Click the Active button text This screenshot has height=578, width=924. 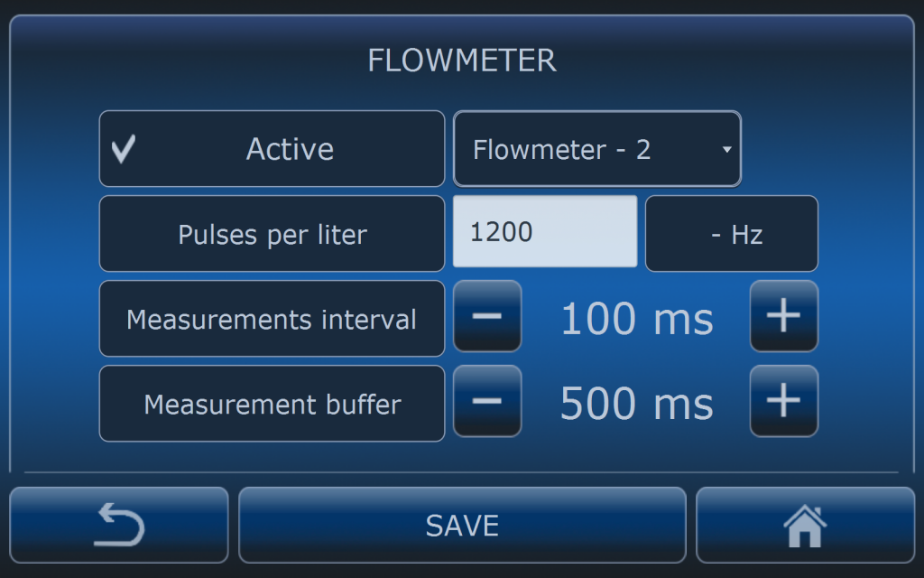point(290,149)
